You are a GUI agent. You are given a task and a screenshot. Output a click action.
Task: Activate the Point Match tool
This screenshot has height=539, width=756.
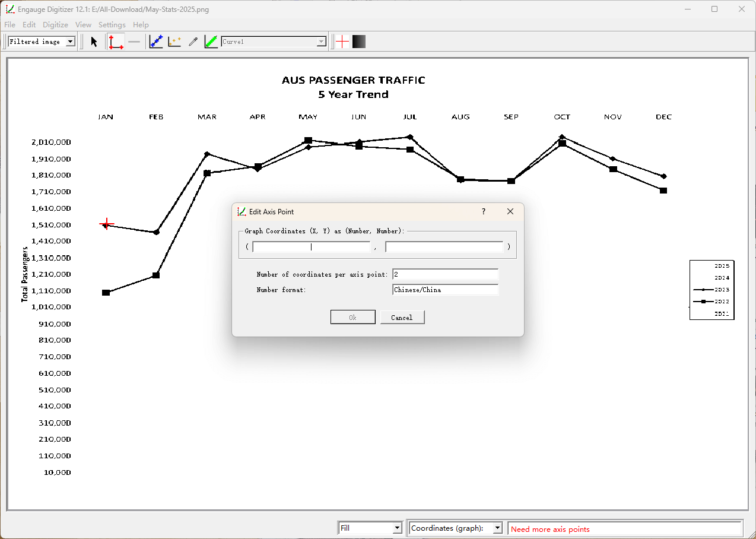(x=173, y=41)
